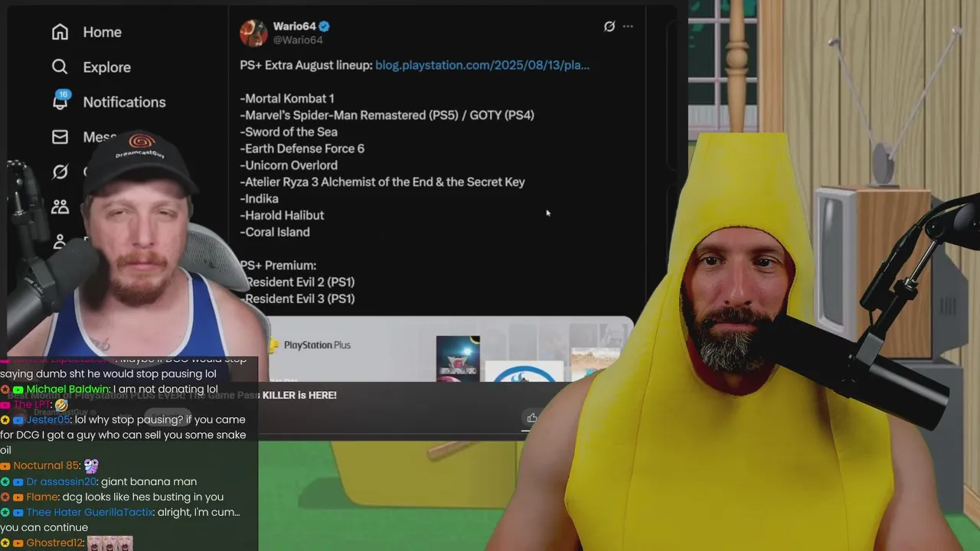
Task: Open Profile via the person icon
Action: pyautogui.click(x=60, y=242)
